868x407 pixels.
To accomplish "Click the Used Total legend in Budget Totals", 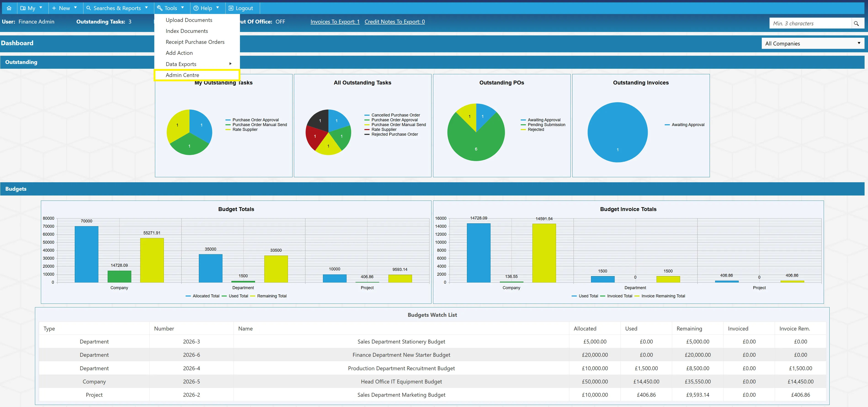I will point(235,296).
